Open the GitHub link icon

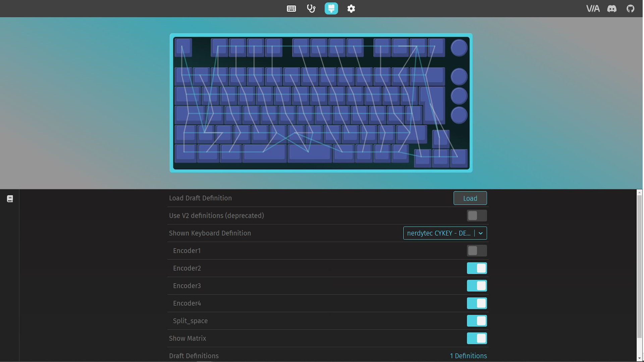coord(631,9)
